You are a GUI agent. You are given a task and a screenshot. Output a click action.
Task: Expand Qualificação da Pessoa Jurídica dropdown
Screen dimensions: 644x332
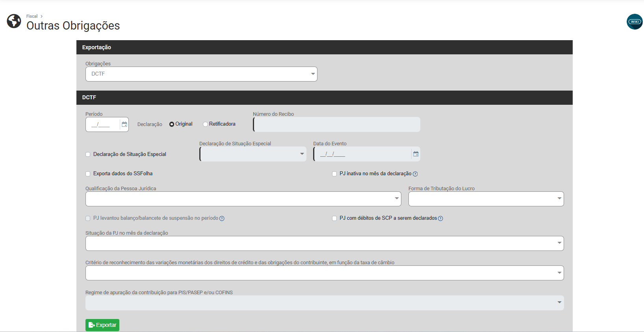tap(243, 199)
